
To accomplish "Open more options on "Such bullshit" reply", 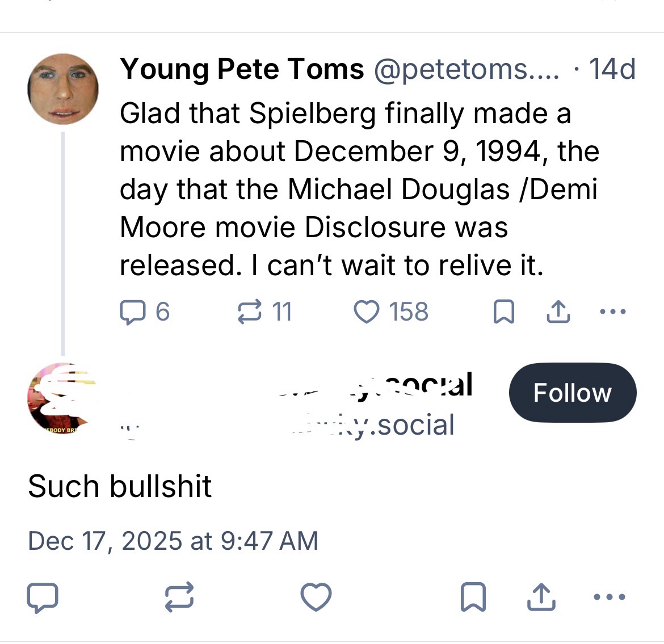I will pyautogui.click(x=610, y=597).
